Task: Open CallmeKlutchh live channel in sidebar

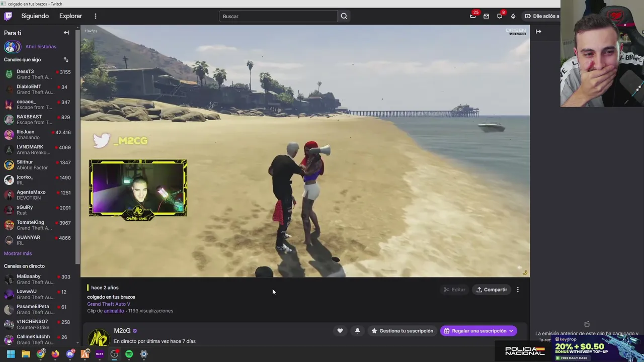Action: pos(38,339)
